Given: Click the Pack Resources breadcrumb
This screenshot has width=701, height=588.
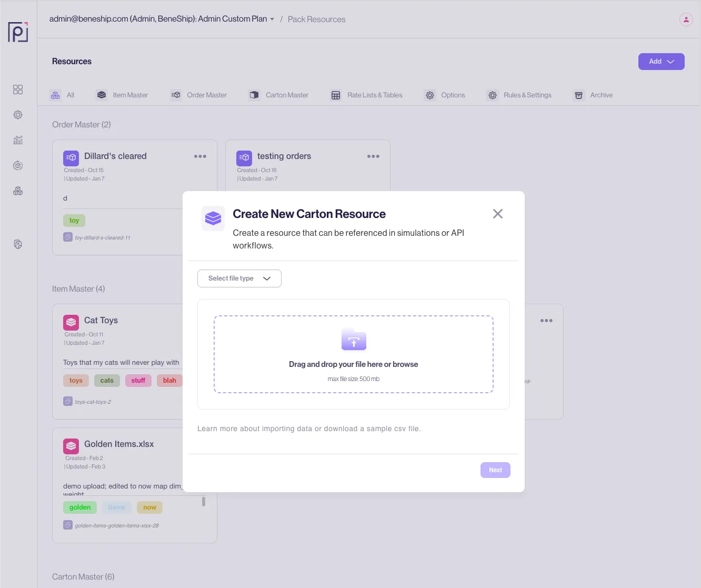Looking at the screenshot, I should pyautogui.click(x=317, y=19).
